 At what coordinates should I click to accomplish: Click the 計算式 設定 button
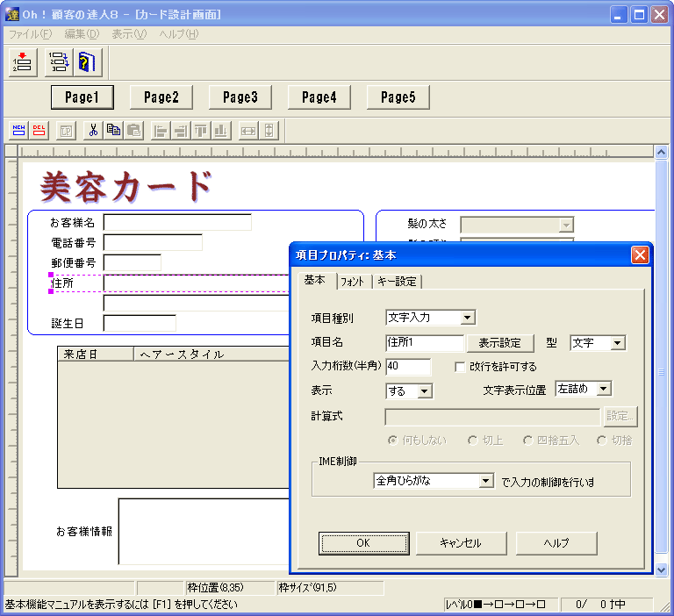pyautogui.click(x=620, y=416)
